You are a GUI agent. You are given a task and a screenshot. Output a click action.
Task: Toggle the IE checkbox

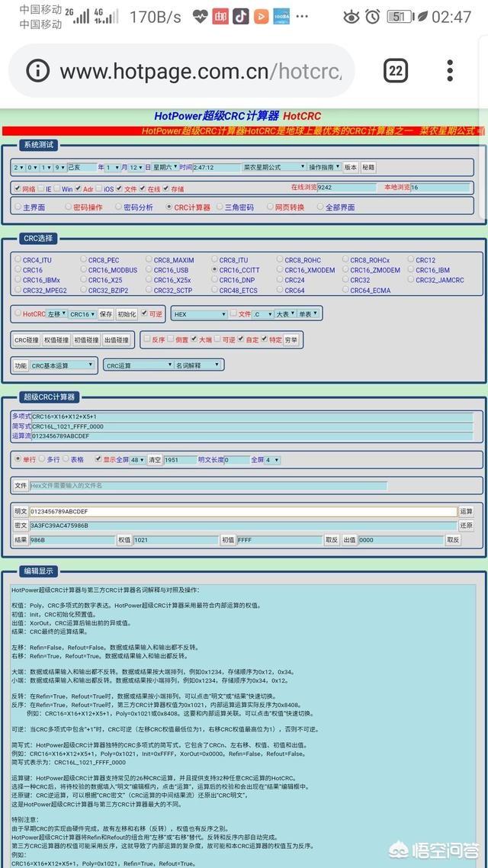coord(41,188)
